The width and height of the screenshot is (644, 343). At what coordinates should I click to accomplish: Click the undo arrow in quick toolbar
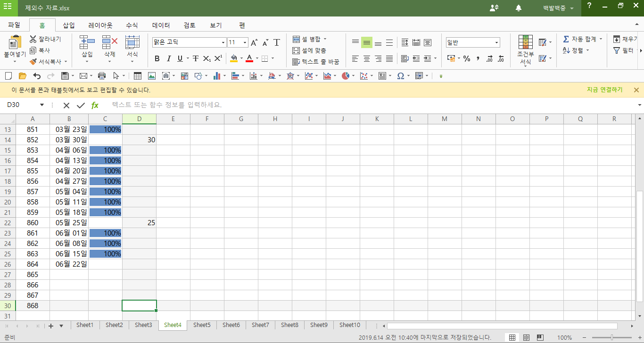[x=37, y=76]
